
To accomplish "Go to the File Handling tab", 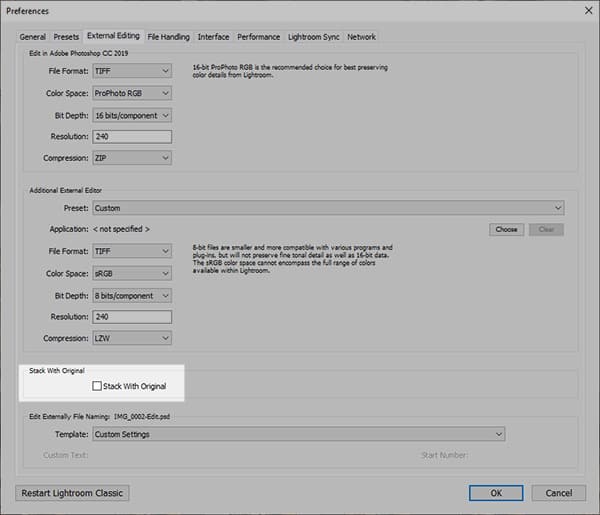I will [168, 37].
